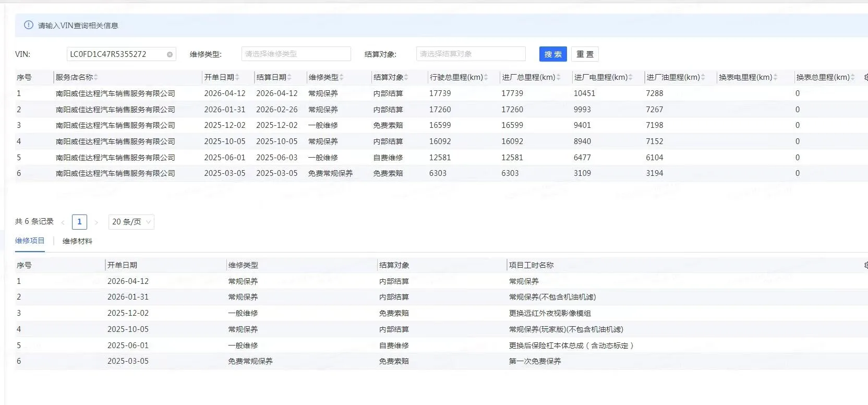Select the item 更换远红外夜视影像模组
The height and width of the screenshot is (405, 868).
click(550, 313)
